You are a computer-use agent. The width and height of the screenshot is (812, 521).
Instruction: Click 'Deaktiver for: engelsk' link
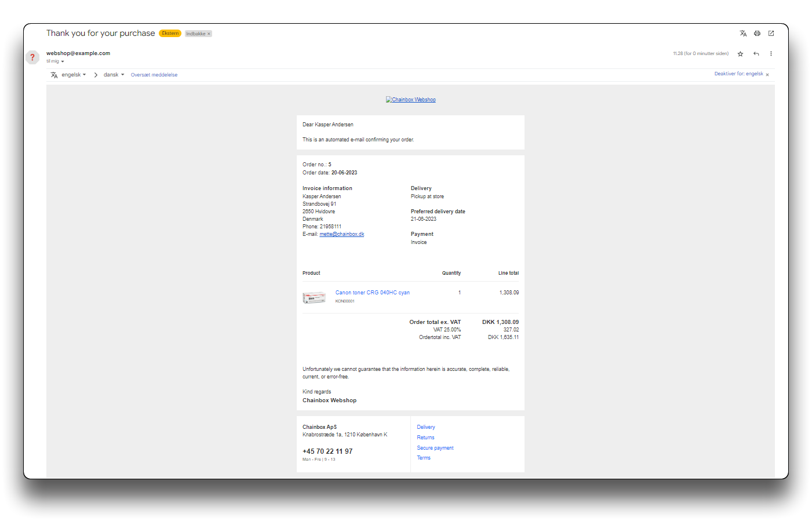(738, 74)
